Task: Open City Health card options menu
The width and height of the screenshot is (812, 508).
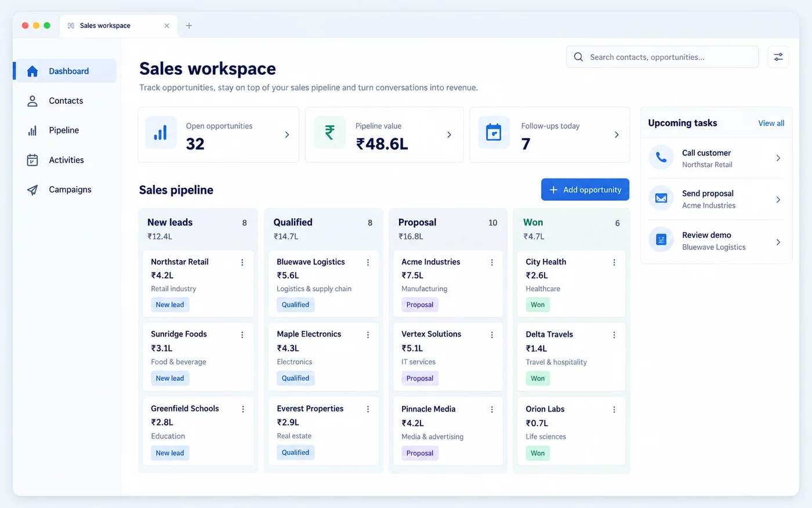Action: [614, 263]
